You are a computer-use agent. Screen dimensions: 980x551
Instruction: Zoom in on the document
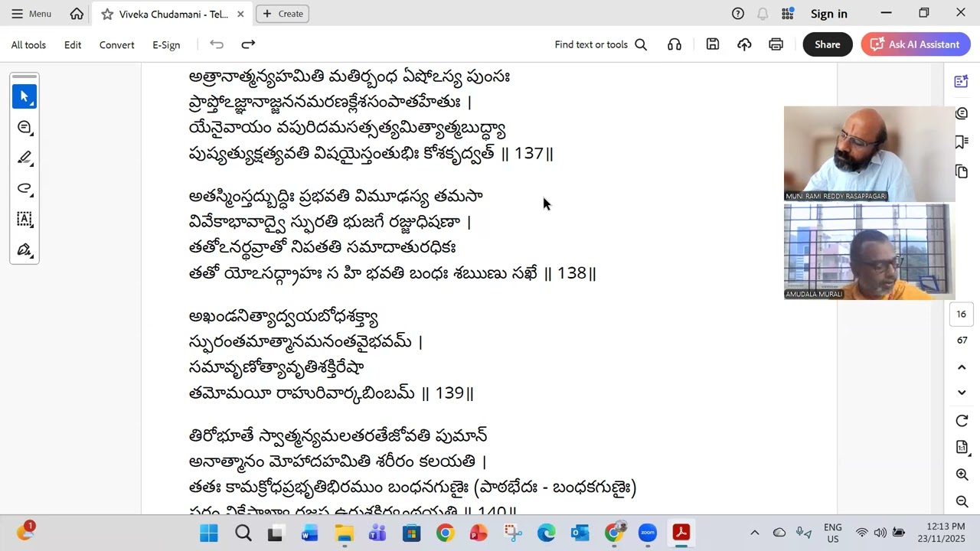click(962, 474)
